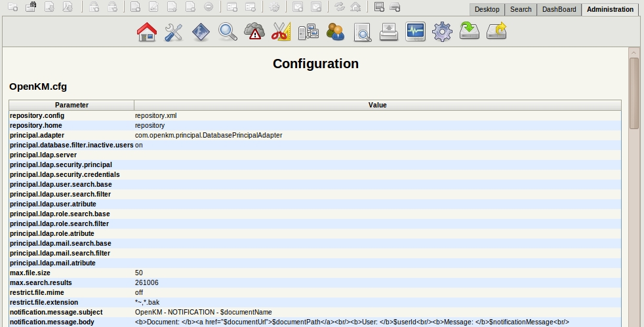This screenshot has width=644, height=327.
Task: Click the Value column header
Action: [378, 105]
